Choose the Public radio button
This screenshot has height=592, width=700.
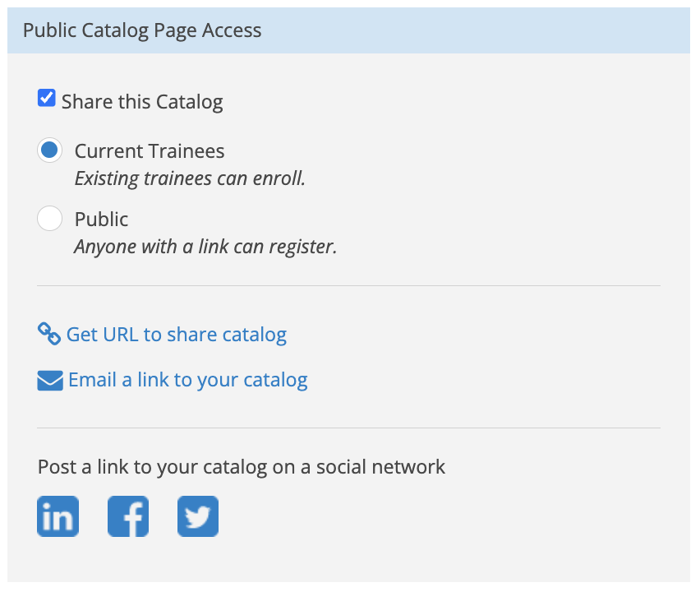pos(49,218)
